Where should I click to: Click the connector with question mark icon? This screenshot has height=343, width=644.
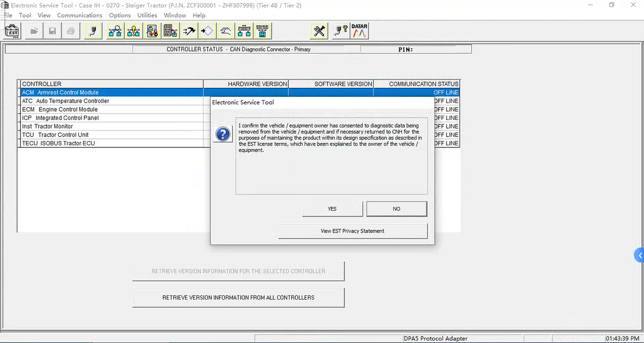click(x=340, y=32)
